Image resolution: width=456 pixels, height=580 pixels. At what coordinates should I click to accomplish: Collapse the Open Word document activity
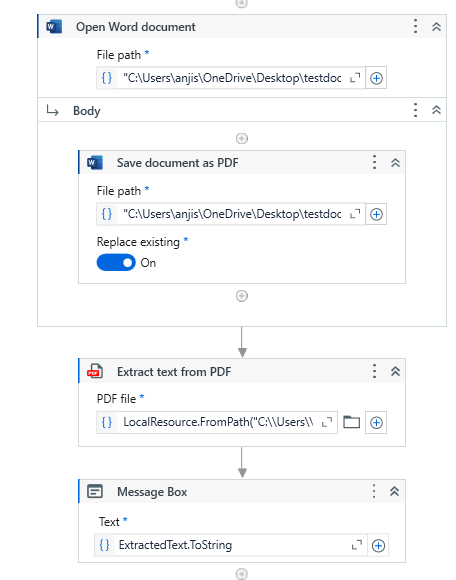tap(436, 27)
